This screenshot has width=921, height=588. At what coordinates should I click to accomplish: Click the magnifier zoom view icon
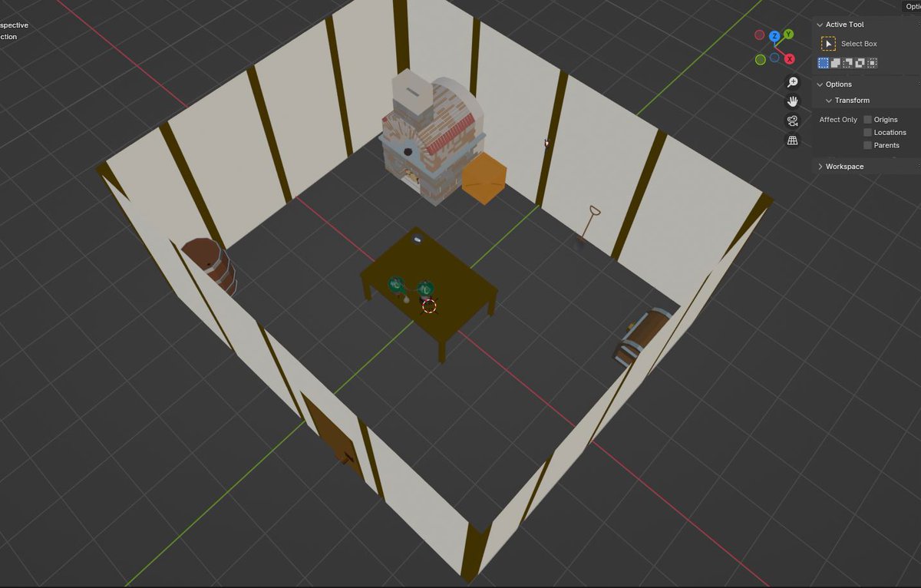[x=793, y=82]
